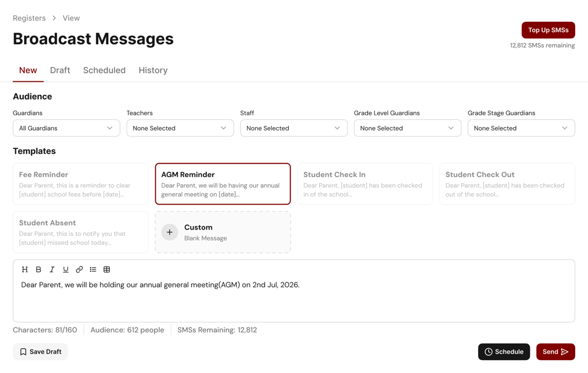The width and height of the screenshot is (588, 373).
Task: Toggle underline formatting in editor toolbar
Action: [66, 269]
